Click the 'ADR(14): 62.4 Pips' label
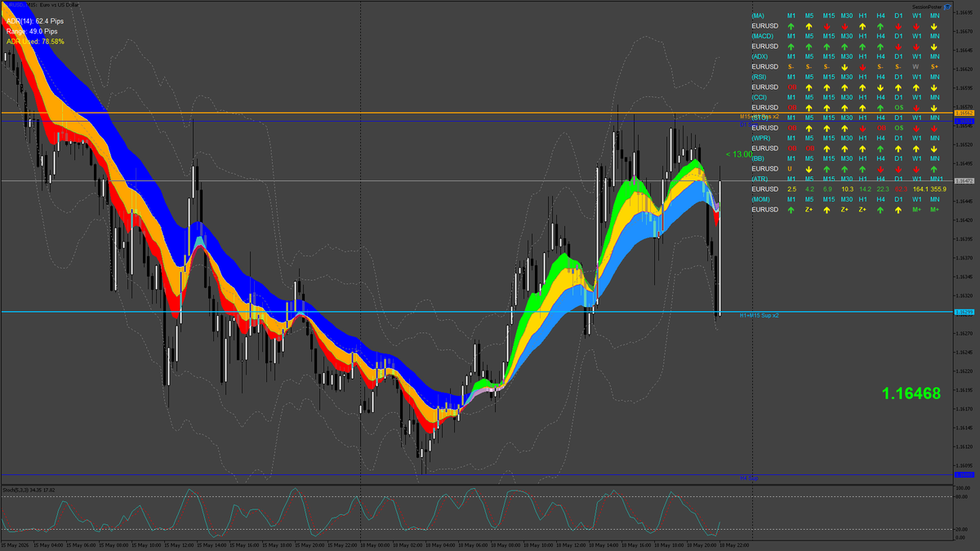This screenshot has width=980, height=551. (34, 21)
